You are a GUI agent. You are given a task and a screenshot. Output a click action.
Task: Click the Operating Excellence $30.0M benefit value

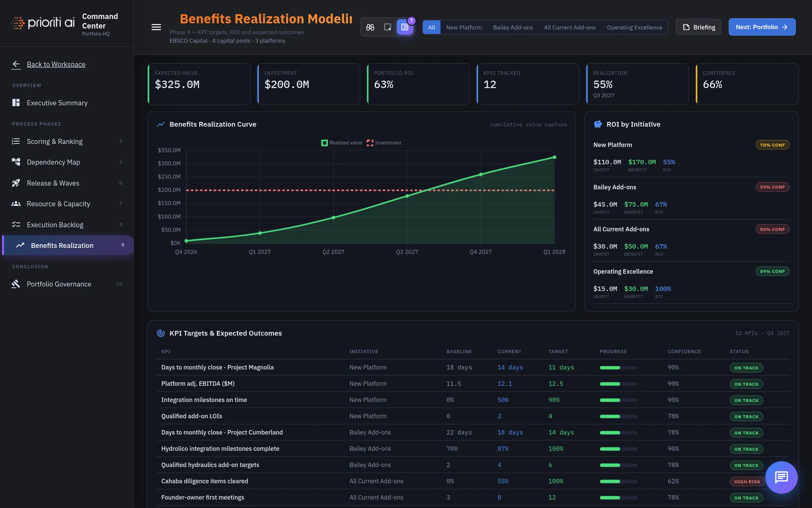coord(636,289)
